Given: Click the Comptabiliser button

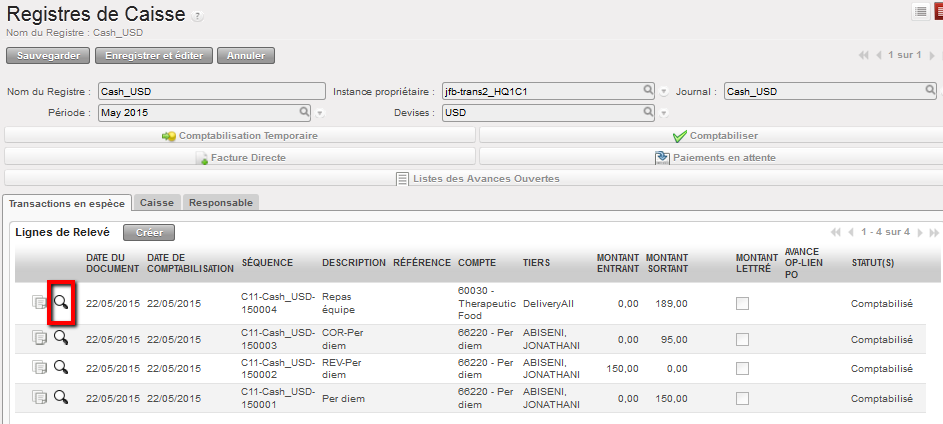Looking at the screenshot, I should [x=710, y=136].
